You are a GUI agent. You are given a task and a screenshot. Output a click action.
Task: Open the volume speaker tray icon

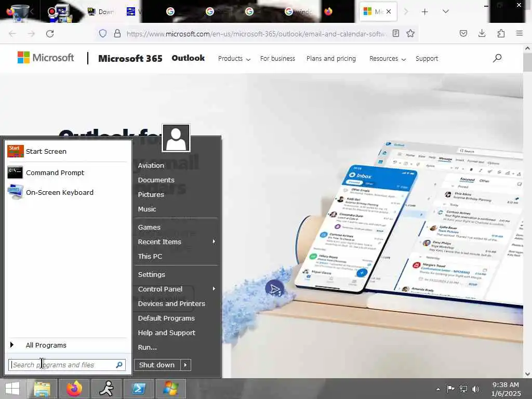(x=476, y=389)
